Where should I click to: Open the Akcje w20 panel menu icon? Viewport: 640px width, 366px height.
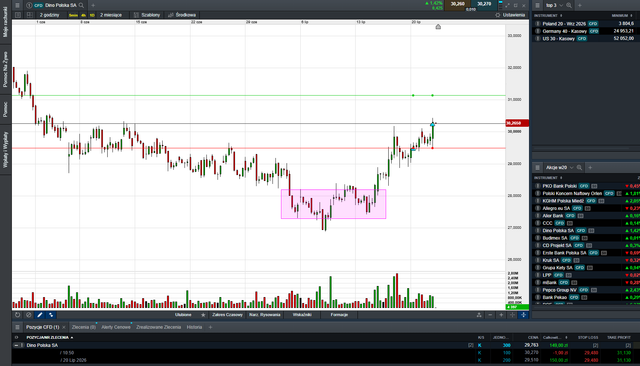click(x=538, y=168)
